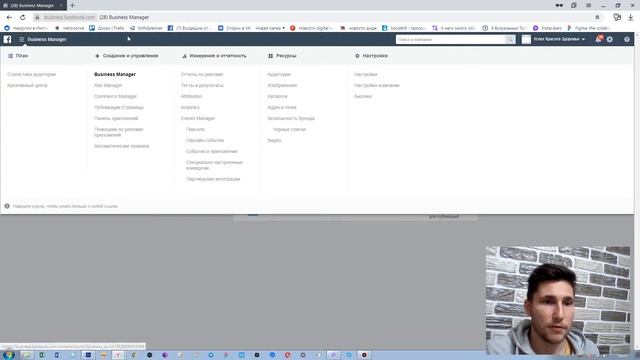Image resolution: width=640 pixels, height=360 pixels.
Task: Select the Настройки section header with gear
Action: click(371, 56)
